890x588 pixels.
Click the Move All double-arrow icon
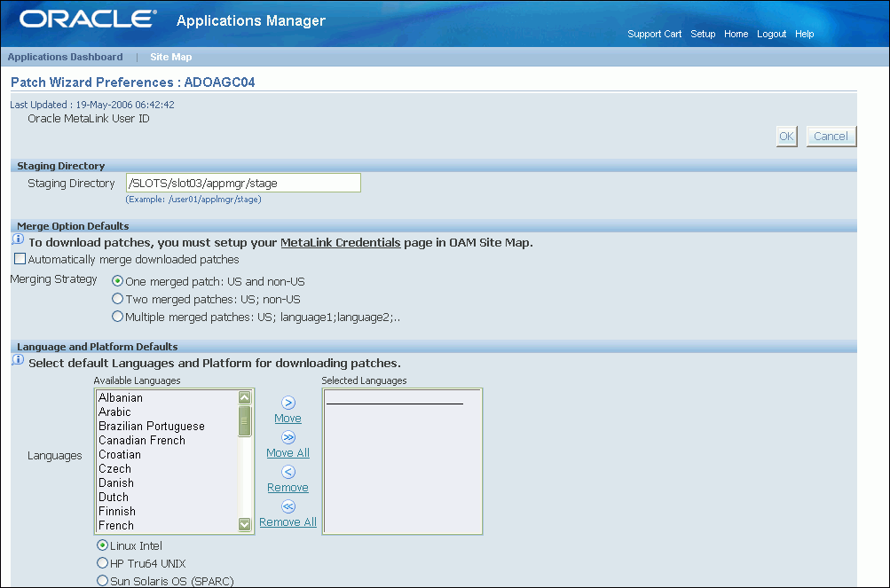[288, 437]
